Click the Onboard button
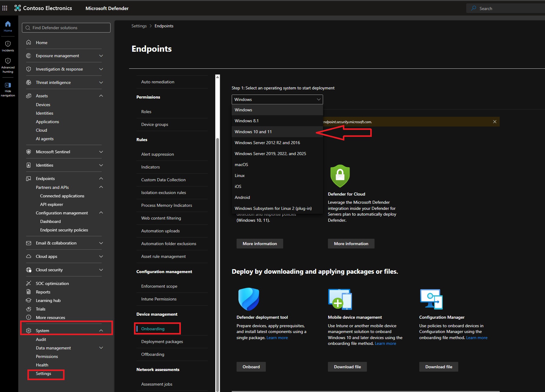Viewport: 545px width, 392px height. coord(251,367)
